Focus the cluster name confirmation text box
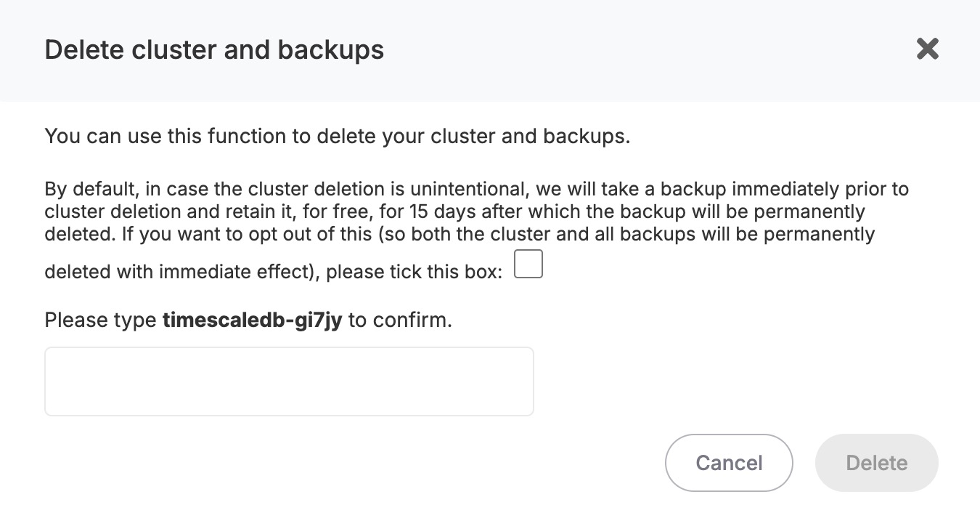The width and height of the screenshot is (980, 513). coord(289,381)
